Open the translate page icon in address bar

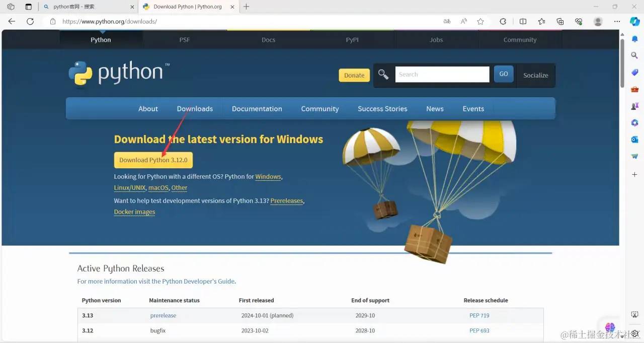click(x=447, y=22)
